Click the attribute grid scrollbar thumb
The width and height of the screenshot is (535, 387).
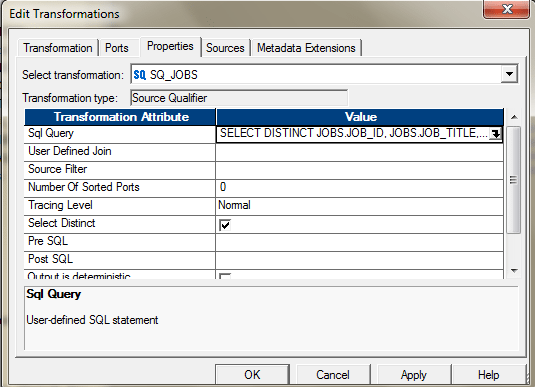coord(514,180)
